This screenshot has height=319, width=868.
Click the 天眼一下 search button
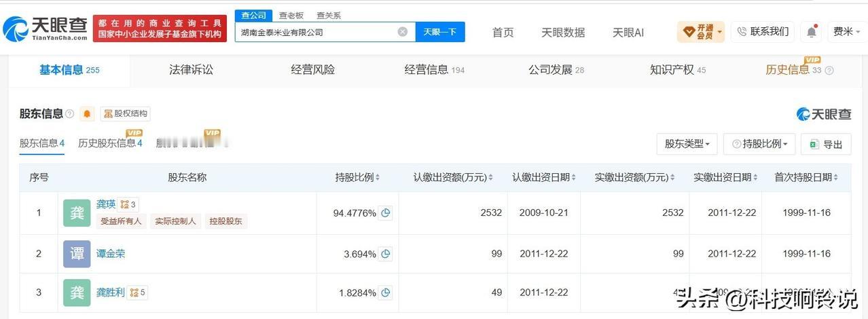click(x=440, y=32)
